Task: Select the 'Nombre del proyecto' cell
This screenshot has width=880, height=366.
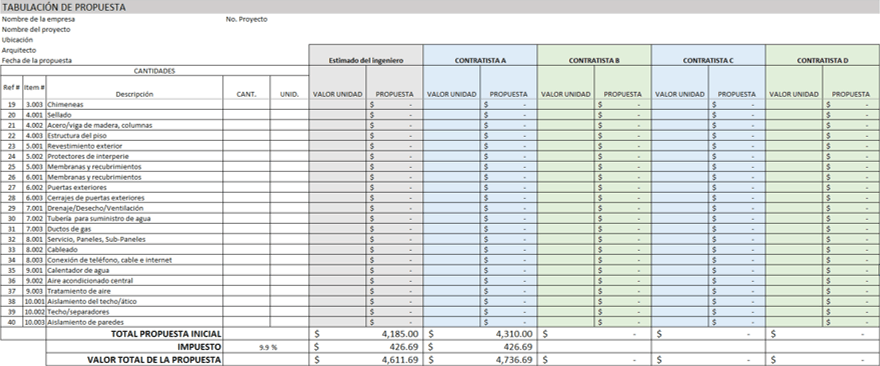Action: (36, 29)
